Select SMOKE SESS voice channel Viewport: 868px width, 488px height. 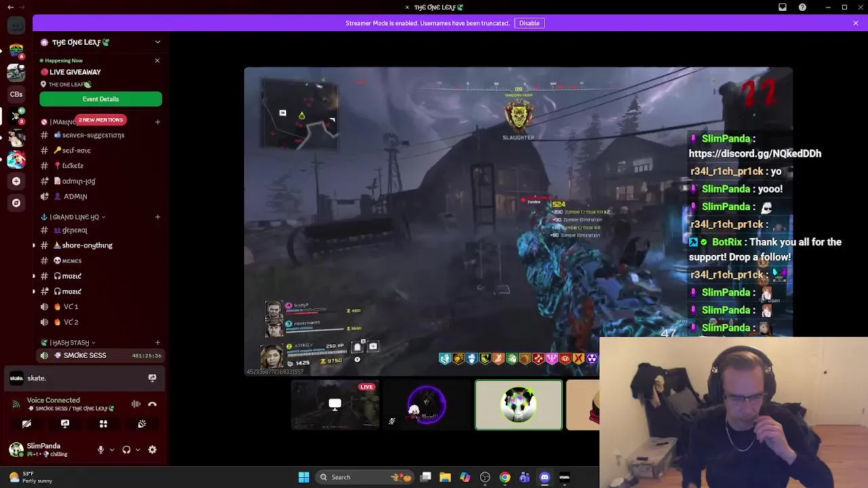coord(100,355)
